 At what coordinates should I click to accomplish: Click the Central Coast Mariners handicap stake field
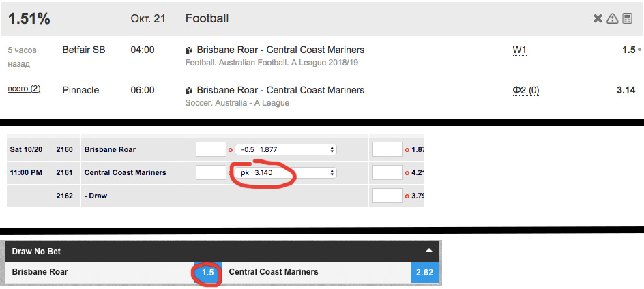pos(211,173)
